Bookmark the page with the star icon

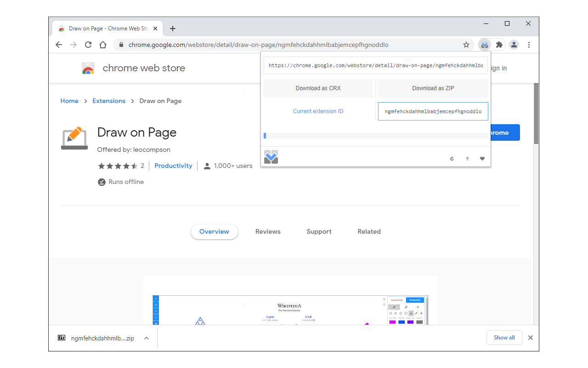466,45
